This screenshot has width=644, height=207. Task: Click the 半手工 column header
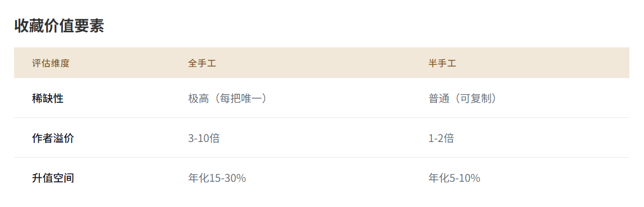pyautogui.click(x=442, y=63)
